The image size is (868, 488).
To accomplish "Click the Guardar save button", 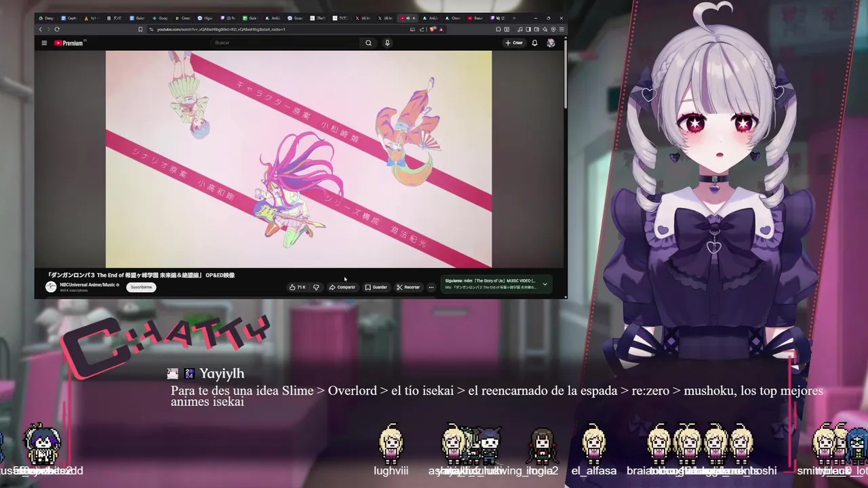I will [376, 287].
